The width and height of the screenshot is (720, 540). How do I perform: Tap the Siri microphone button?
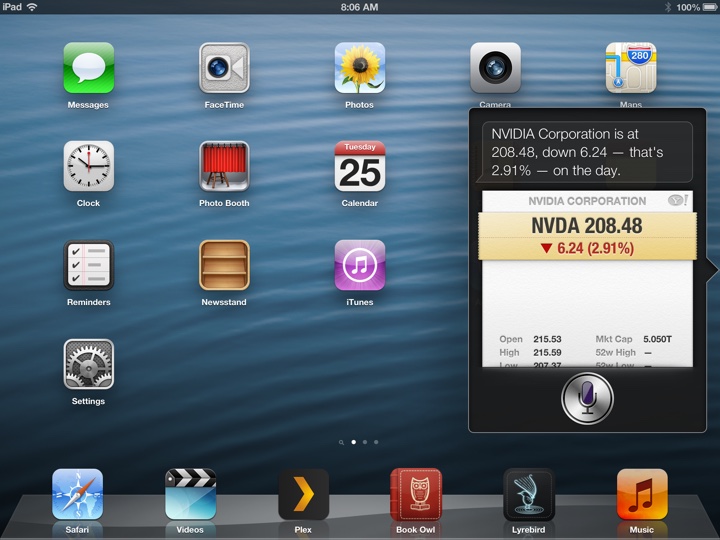click(x=587, y=398)
